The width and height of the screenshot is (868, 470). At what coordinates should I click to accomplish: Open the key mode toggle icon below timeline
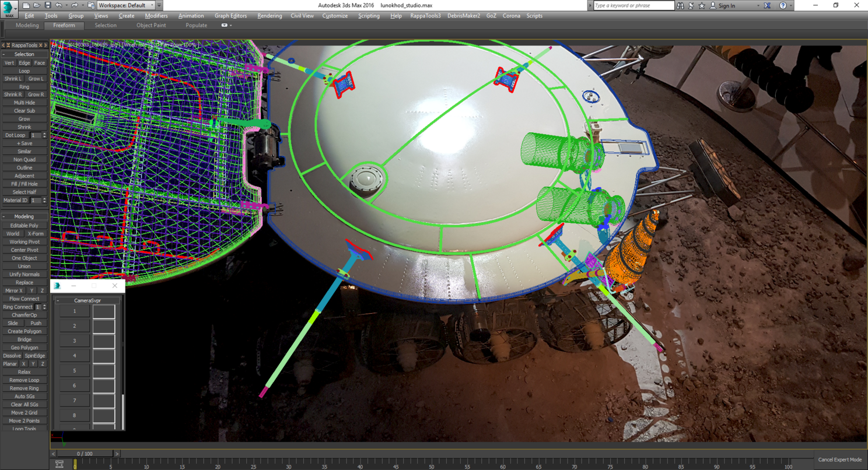[60, 465]
